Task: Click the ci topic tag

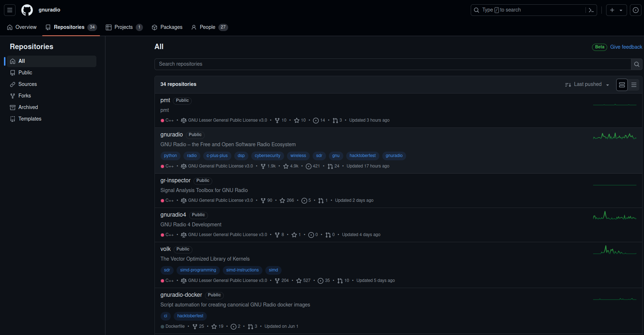Action: point(166,316)
